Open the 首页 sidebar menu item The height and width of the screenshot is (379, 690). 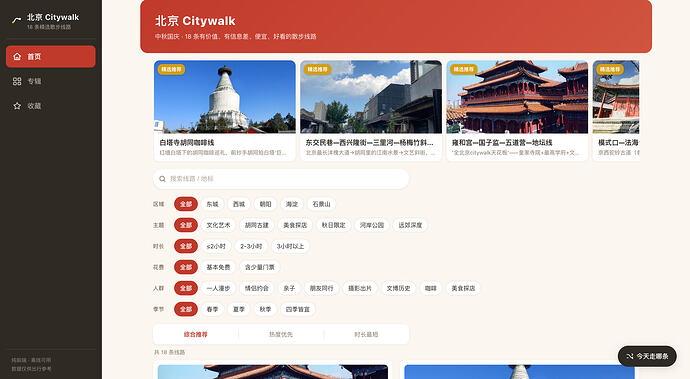pyautogui.click(x=51, y=56)
